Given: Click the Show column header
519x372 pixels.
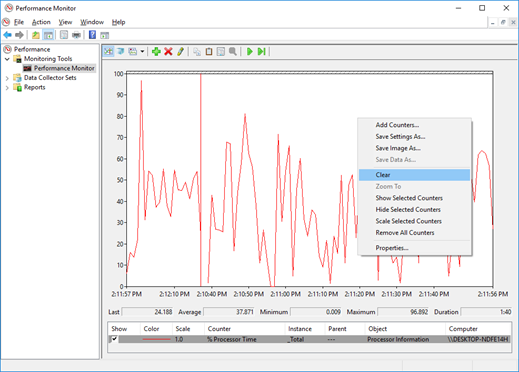Looking at the screenshot, I should (x=124, y=329).
